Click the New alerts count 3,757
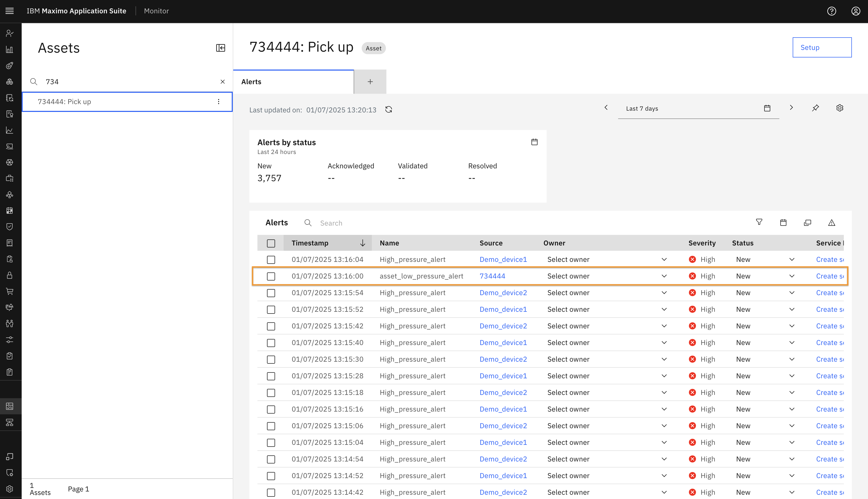 pyautogui.click(x=269, y=178)
